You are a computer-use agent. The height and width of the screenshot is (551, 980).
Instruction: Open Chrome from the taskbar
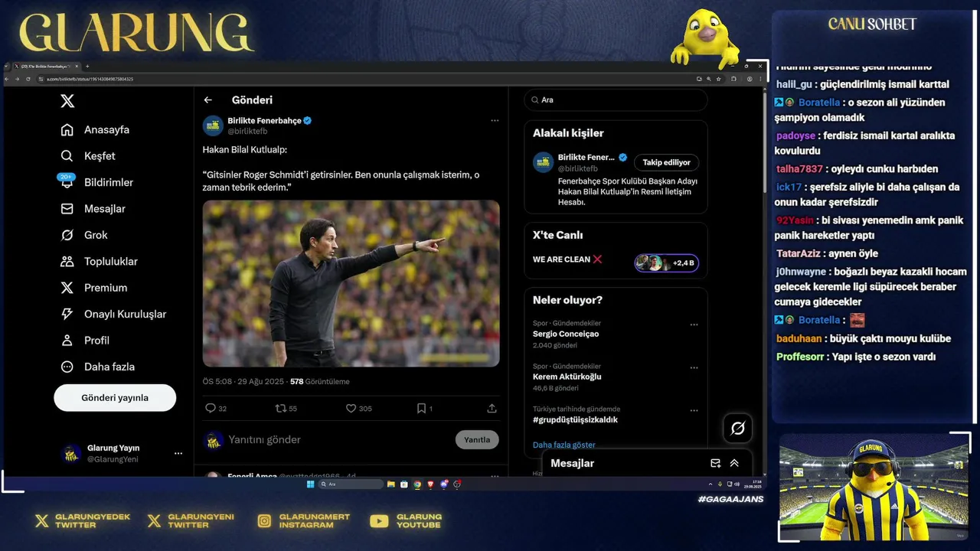click(x=417, y=484)
